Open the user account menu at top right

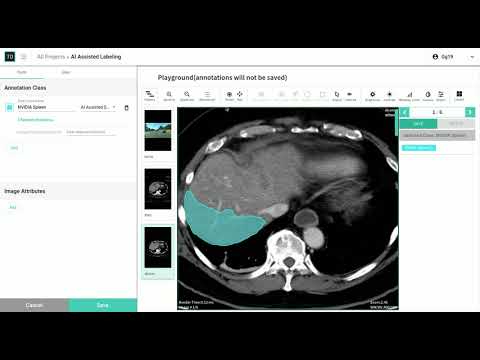coord(472,57)
